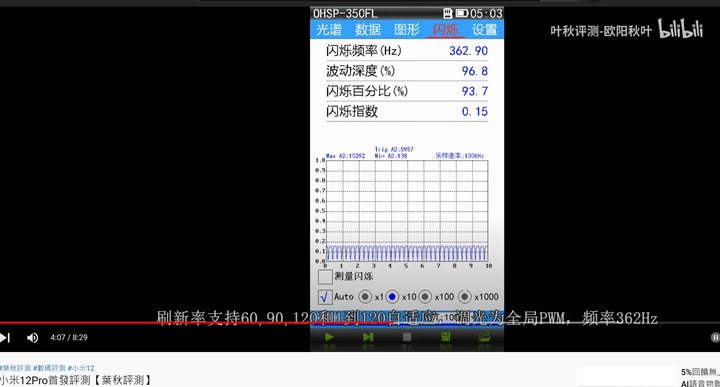Click the next-video skip icon in player
The height and width of the screenshot is (387, 720).
(x=5, y=338)
